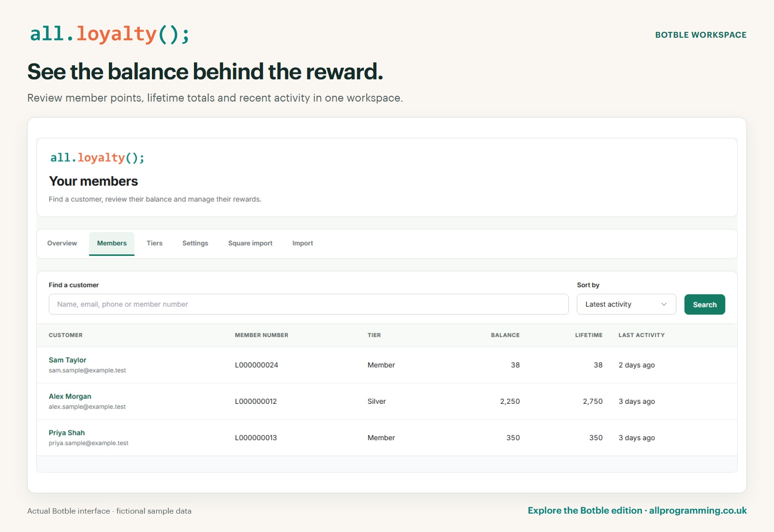
Task: Click Sam Taylor's balance value 38
Action: (515, 365)
